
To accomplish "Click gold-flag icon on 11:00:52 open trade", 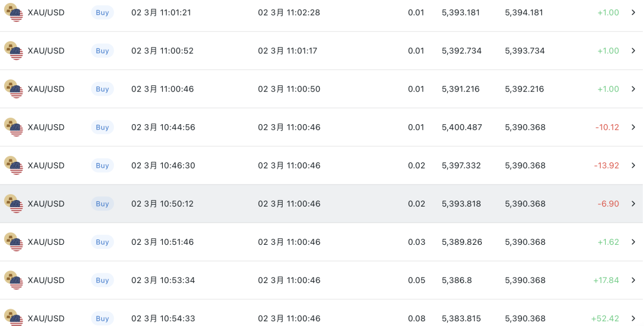I will tap(13, 51).
